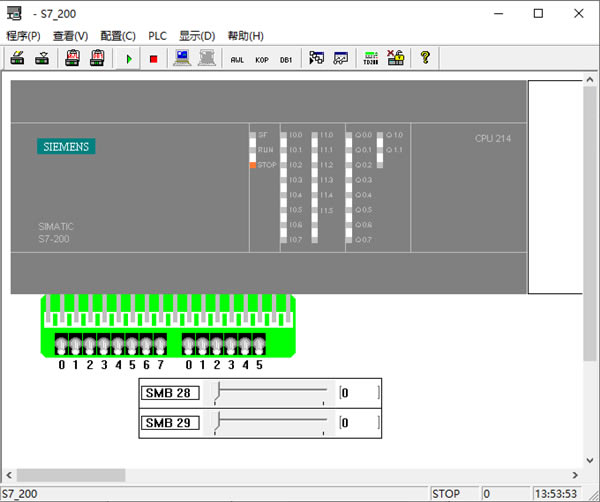Click the SMB 28 slider track
Viewport: 600px width, 502px height.
click(x=270, y=393)
